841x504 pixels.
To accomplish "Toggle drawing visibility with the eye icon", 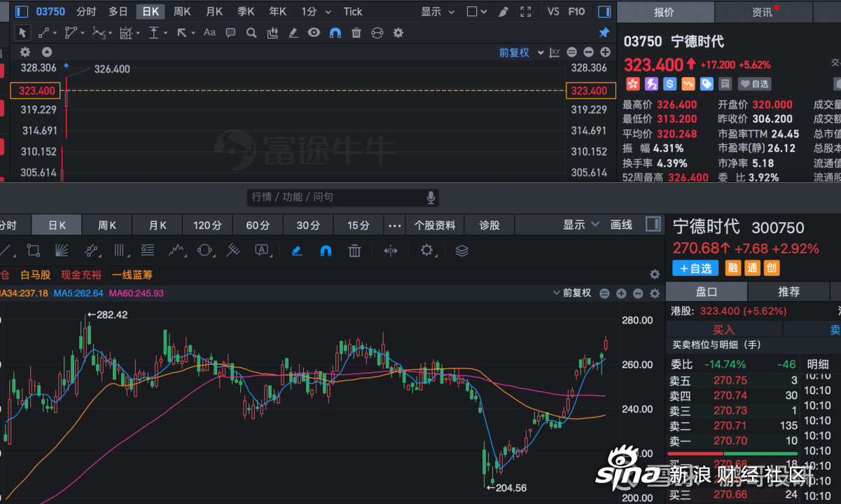I will [314, 32].
